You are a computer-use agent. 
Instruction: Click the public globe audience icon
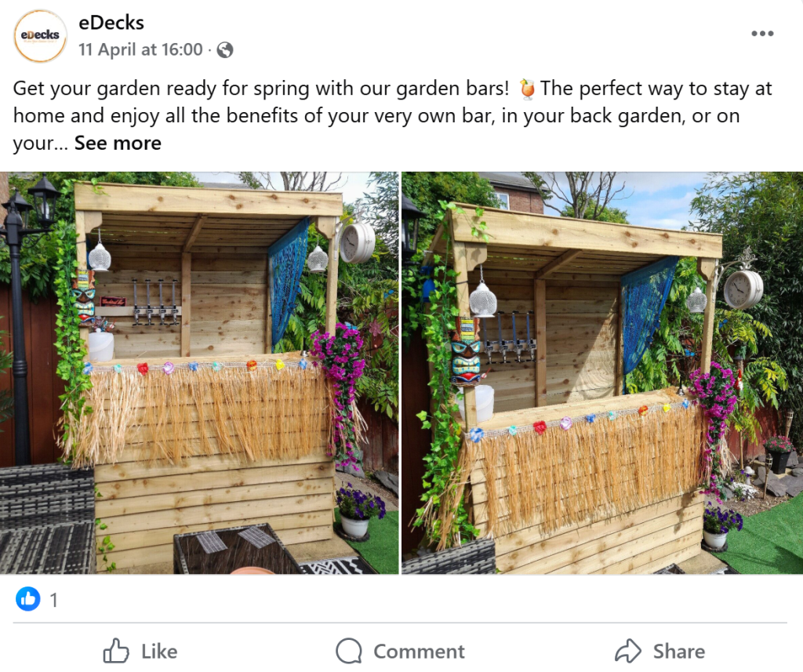point(225,50)
